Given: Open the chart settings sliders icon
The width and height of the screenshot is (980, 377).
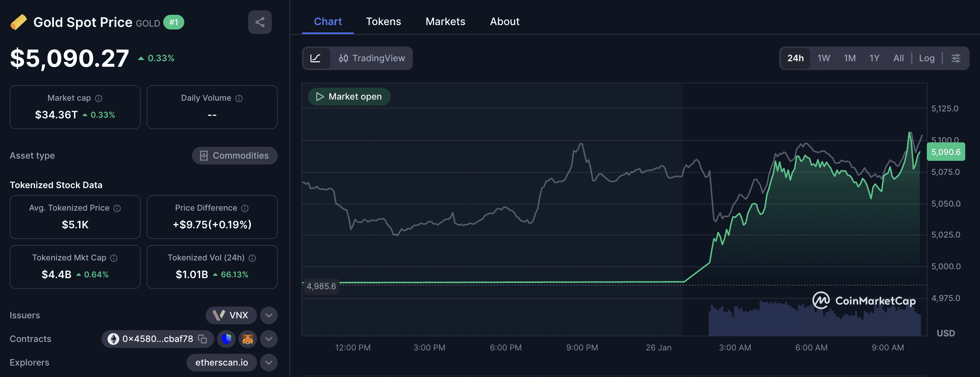Looking at the screenshot, I should [956, 58].
